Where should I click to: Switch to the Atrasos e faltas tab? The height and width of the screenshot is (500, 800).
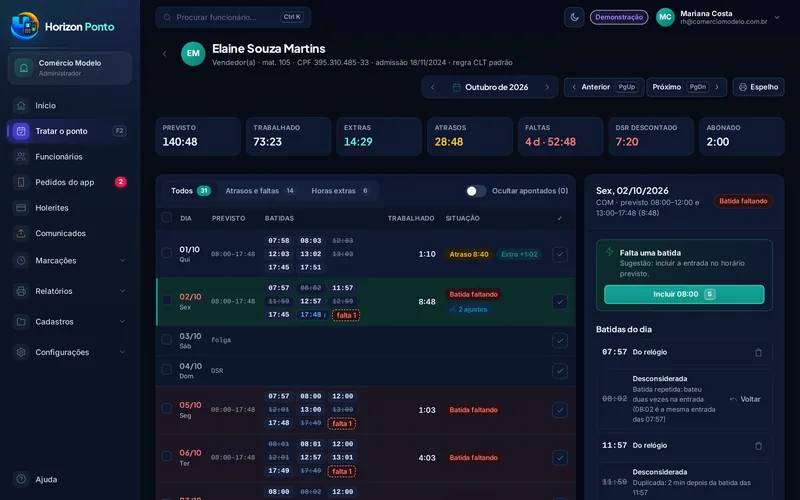260,191
